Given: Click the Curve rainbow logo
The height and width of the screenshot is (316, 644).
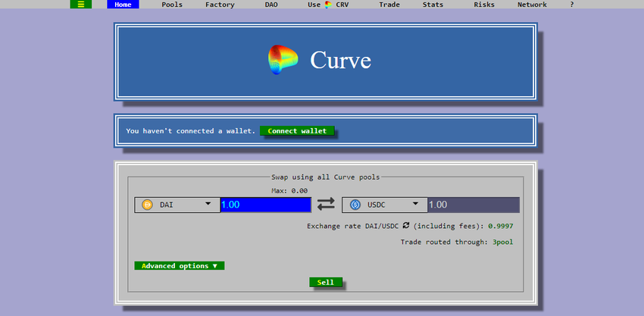Looking at the screenshot, I should (283, 60).
